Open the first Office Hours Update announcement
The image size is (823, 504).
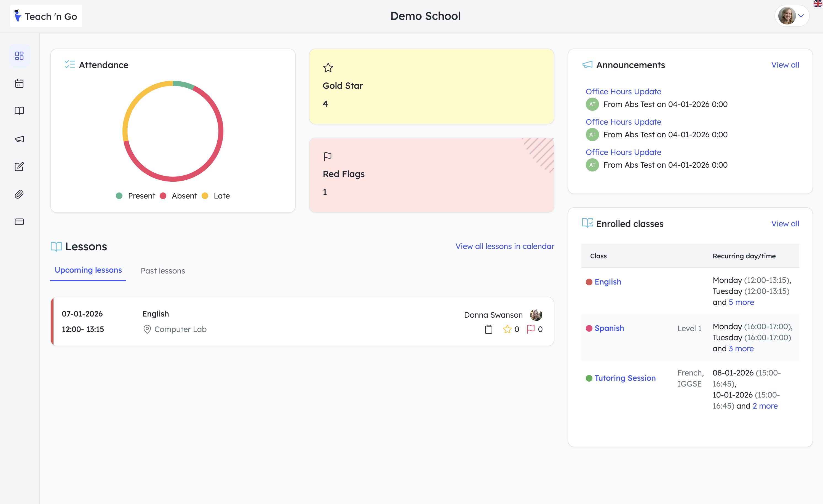coord(623,91)
